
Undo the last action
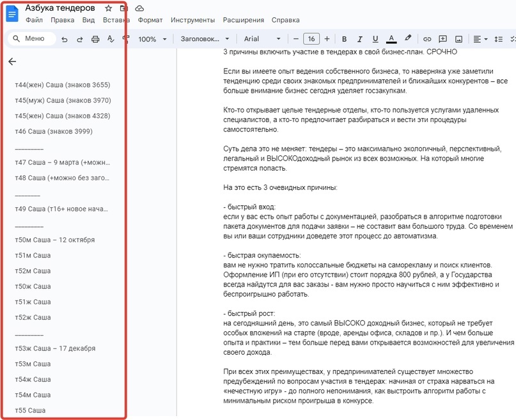65,39
